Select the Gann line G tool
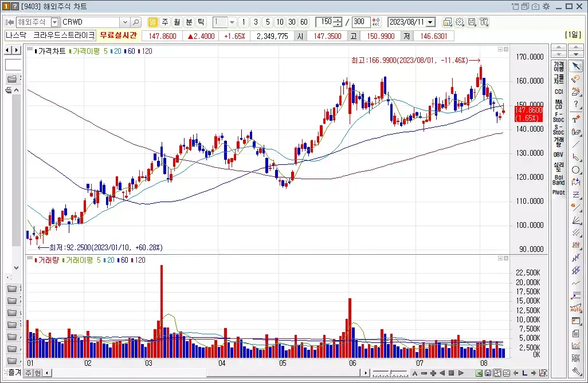The height and width of the screenshot is (383, 588). click(575, 207)
